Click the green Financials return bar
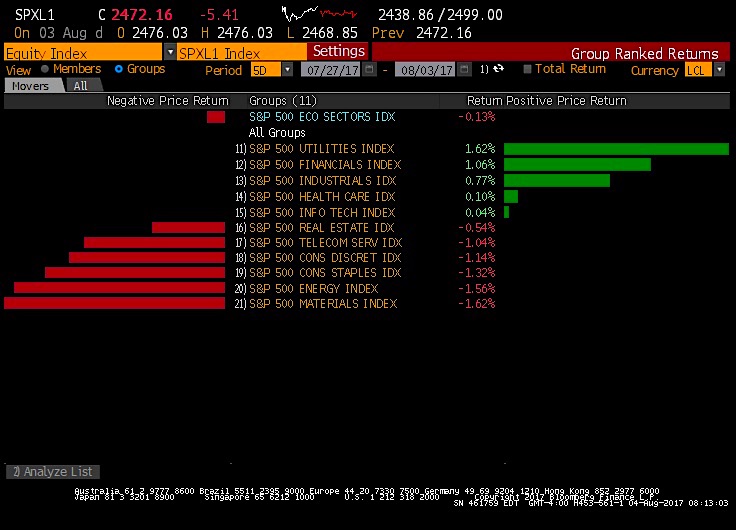The width and height of the screenshot is (736, 530). pos(577,165)
